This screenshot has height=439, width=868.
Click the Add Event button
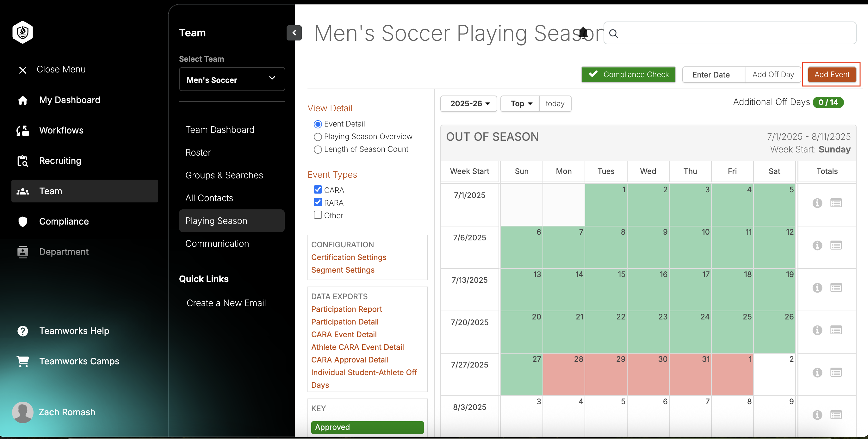pos(832,74)
